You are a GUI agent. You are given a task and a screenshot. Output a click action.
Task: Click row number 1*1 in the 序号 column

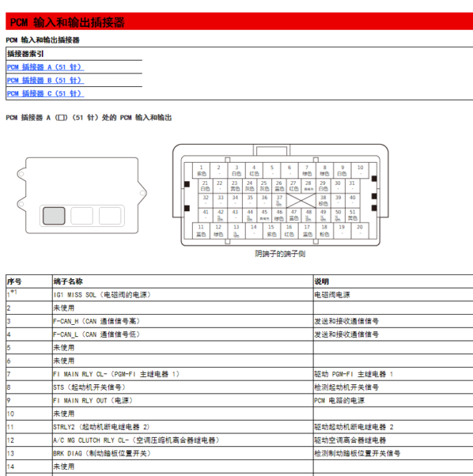[29, 295]
